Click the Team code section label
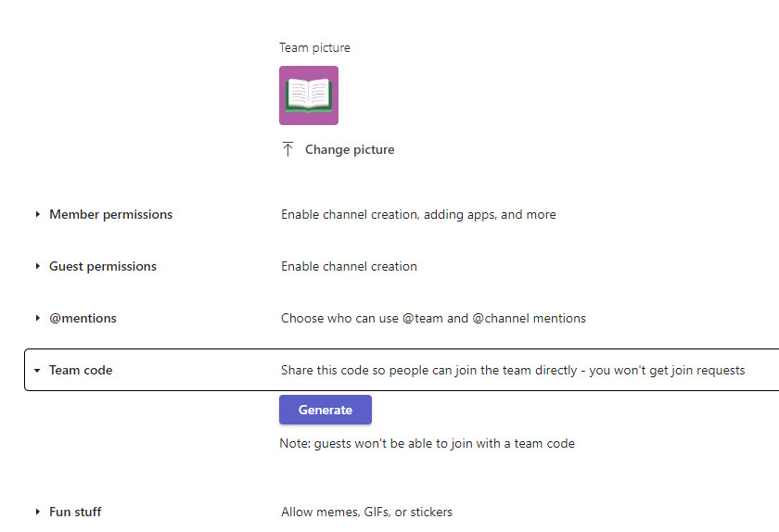This screenshot has width=779, height=532. (x=81, y=370)
